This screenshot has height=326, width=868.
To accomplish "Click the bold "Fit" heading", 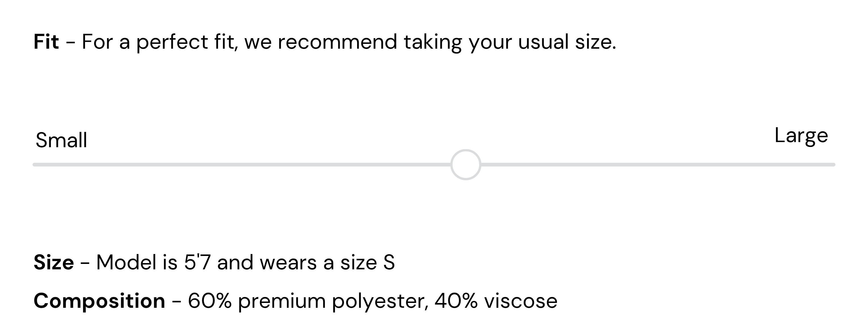I will 47,42.
